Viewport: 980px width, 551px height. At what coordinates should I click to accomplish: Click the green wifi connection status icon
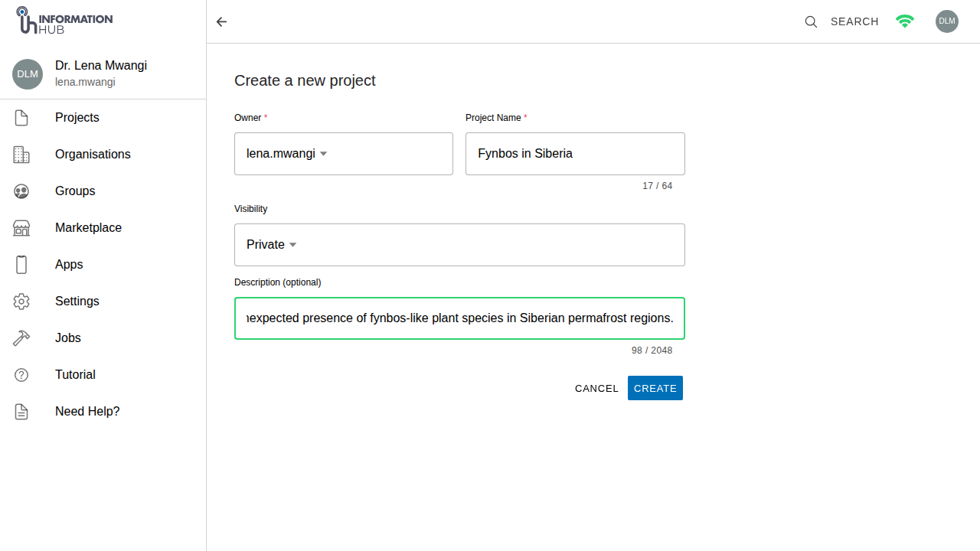pos(905,21)
